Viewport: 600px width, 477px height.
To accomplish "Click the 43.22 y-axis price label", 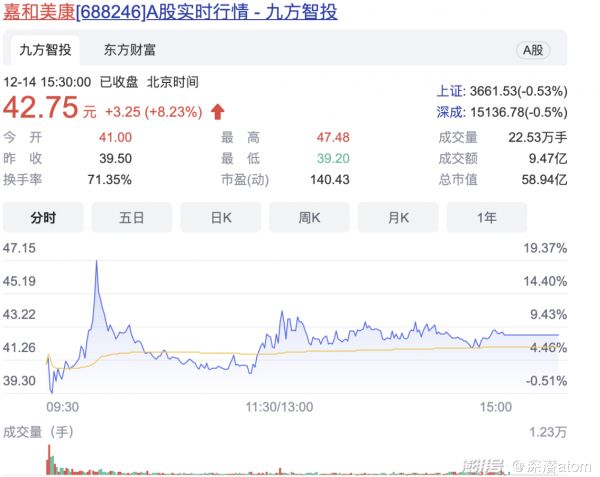I will 19,314.
